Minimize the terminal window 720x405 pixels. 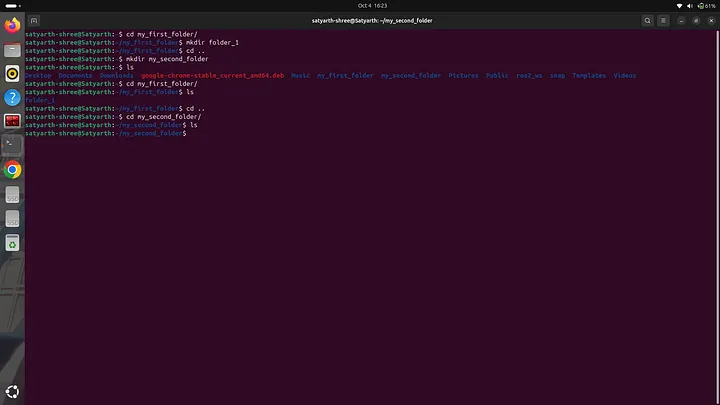click(x=681, y=21)
